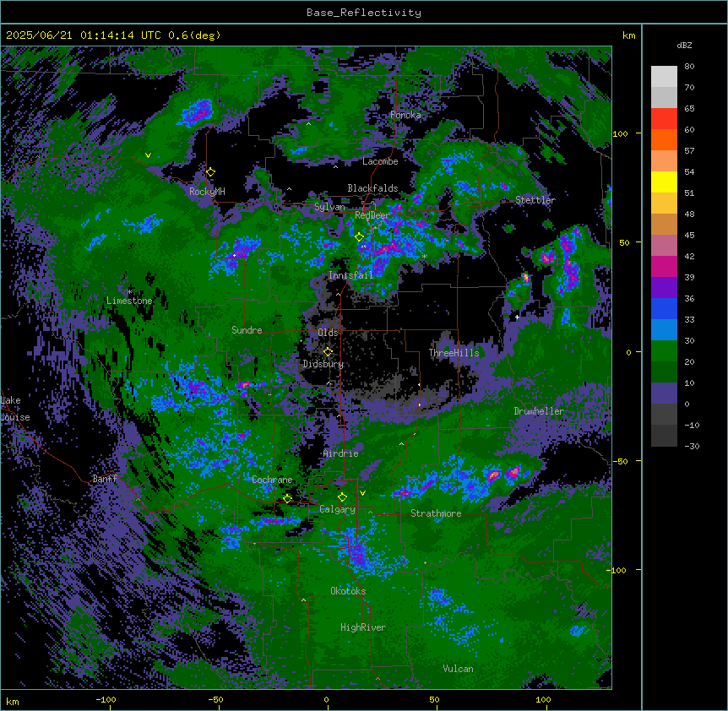Click white plus marker southwest of eastern storm cells
Viewport: 728px width, 711px height.
point(517,317)
